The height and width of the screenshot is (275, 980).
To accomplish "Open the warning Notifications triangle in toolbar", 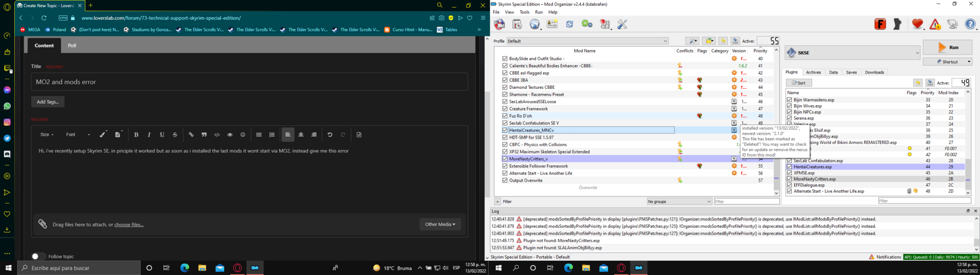I will click(935, 24).
